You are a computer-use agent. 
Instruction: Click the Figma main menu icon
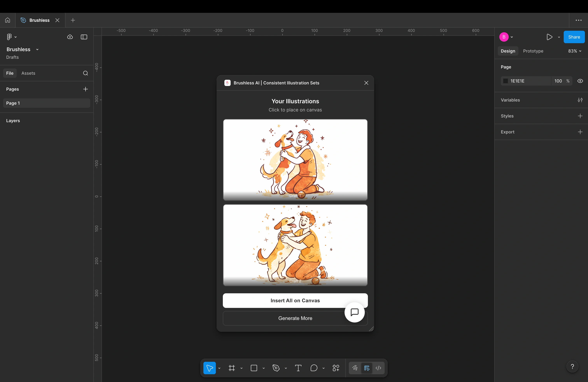(9, 37)
